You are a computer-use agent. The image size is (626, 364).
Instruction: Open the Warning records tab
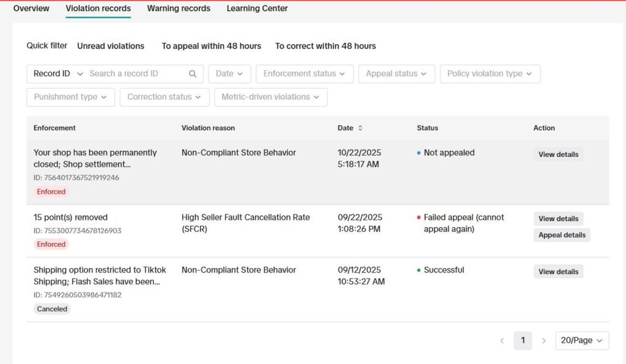click(x=179, y=9)
